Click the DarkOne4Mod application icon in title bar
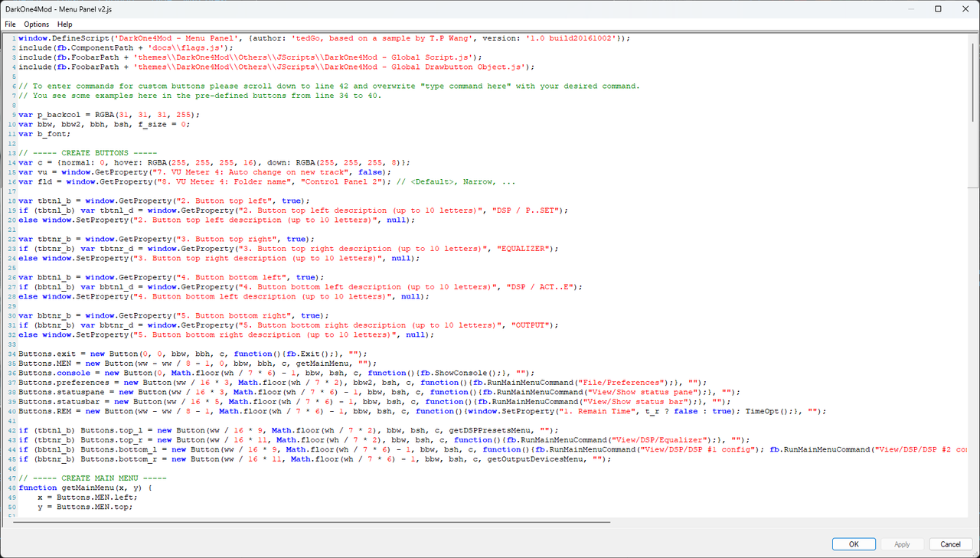The image size is (980, 558). [x=8, y=9]
